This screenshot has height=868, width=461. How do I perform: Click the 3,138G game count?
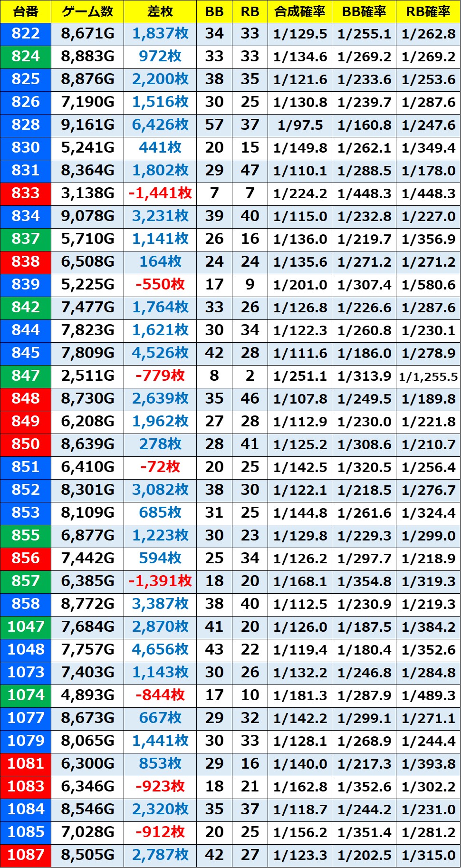point(87,194)
